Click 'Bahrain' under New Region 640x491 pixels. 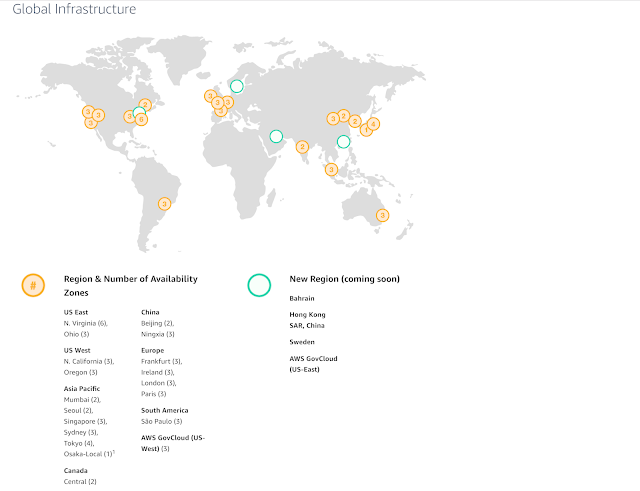pyautogui.click(x=302, y=298)
